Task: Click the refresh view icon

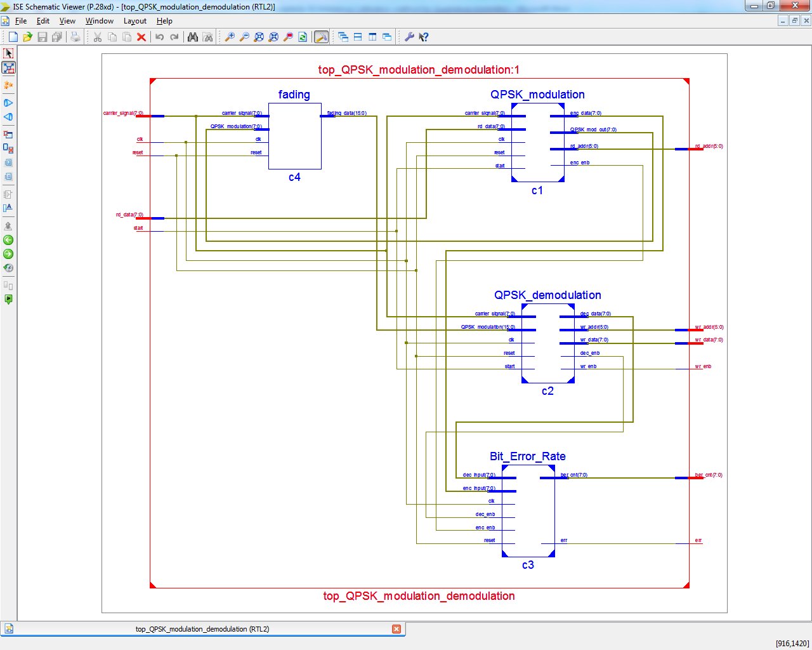Action: click(303, 37)
